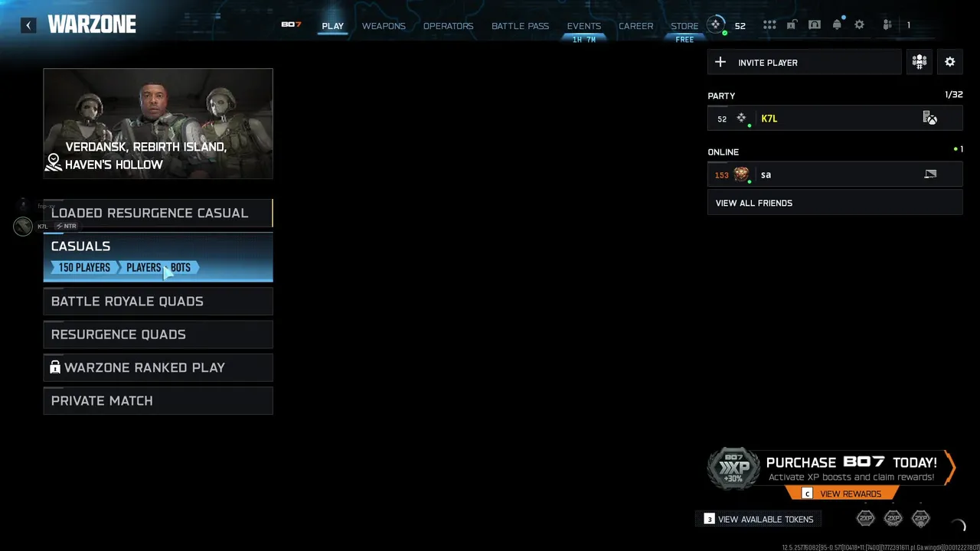Image resolution: width=980 pixels, height=551 pixels.
Task: Click the plus icon on Invite Player
Action: [x=720, y=63]
